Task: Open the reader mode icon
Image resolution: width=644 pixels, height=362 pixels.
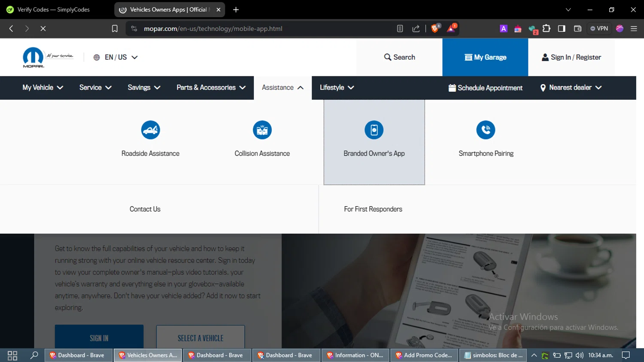Action: (400, 28)
